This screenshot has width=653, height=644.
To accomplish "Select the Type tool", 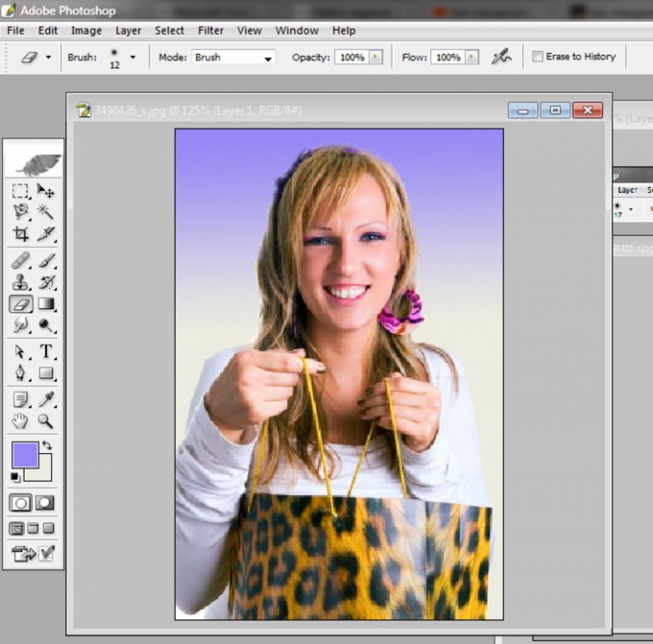I will click(46, 352).
